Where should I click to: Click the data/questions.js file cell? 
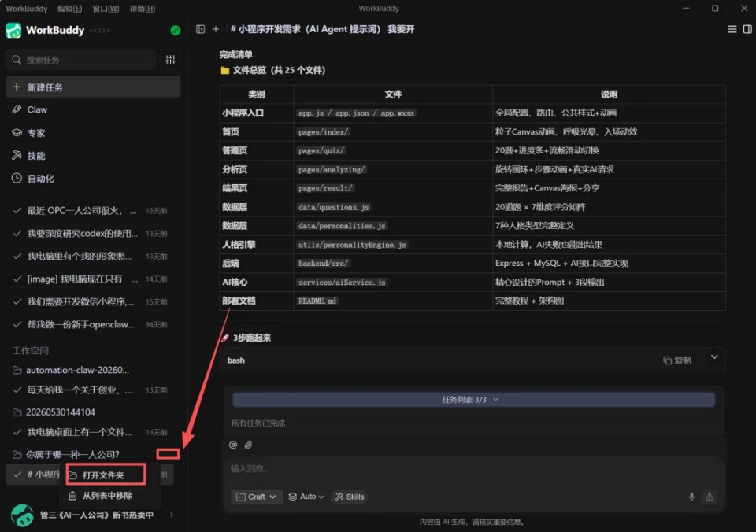click(x=334, y=207)
